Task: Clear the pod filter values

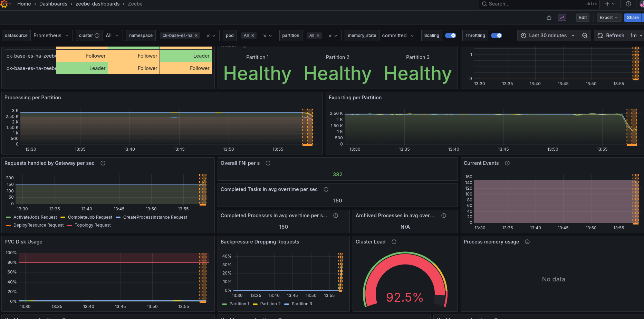Action: click(265, 36)
